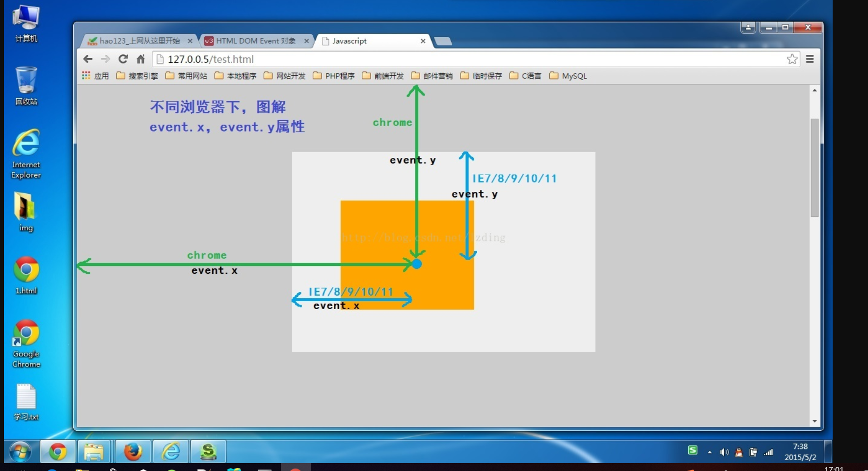868x471 pixels.
Task: Reload the current page
Action: 123,59
